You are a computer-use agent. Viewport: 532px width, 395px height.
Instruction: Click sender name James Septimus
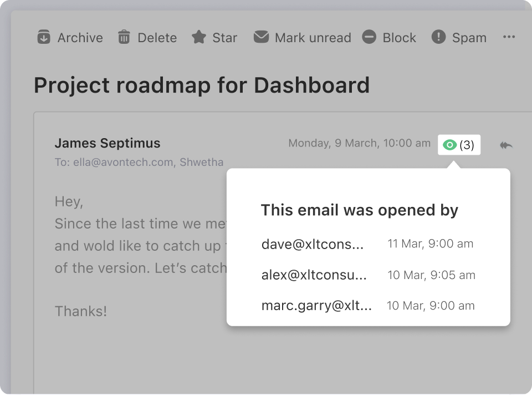[108, 143]
